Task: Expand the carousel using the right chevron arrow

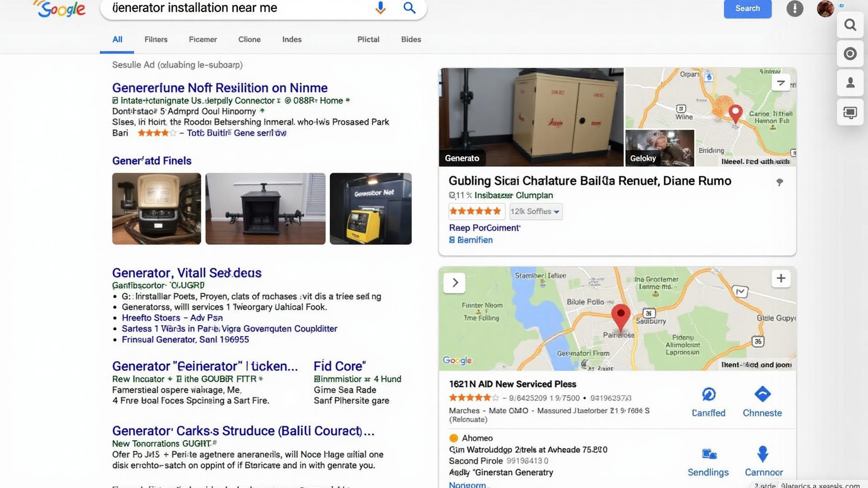Action: pos(455,282)
